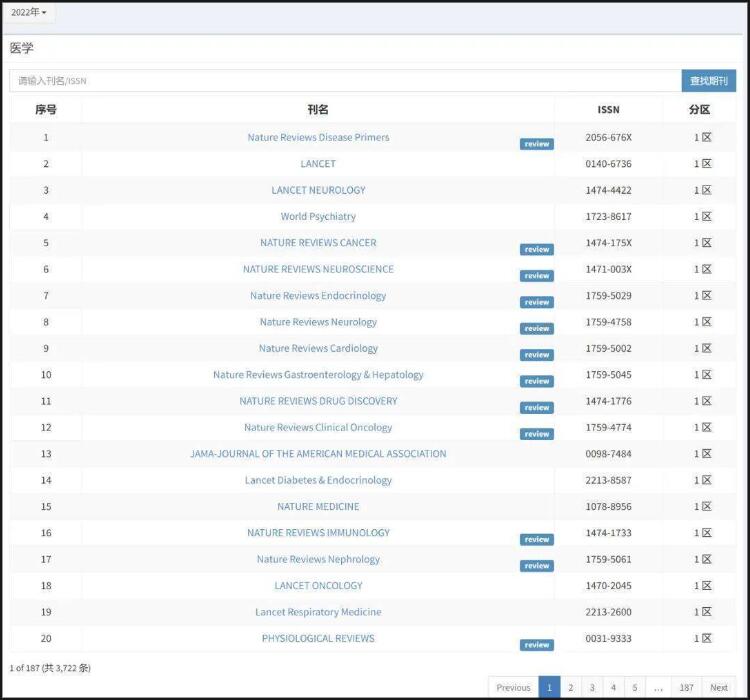Click review badge beside NATURE REVIEWS NEUROSCIENCE
Screen dimensions: 750x700
pos(536,276)
